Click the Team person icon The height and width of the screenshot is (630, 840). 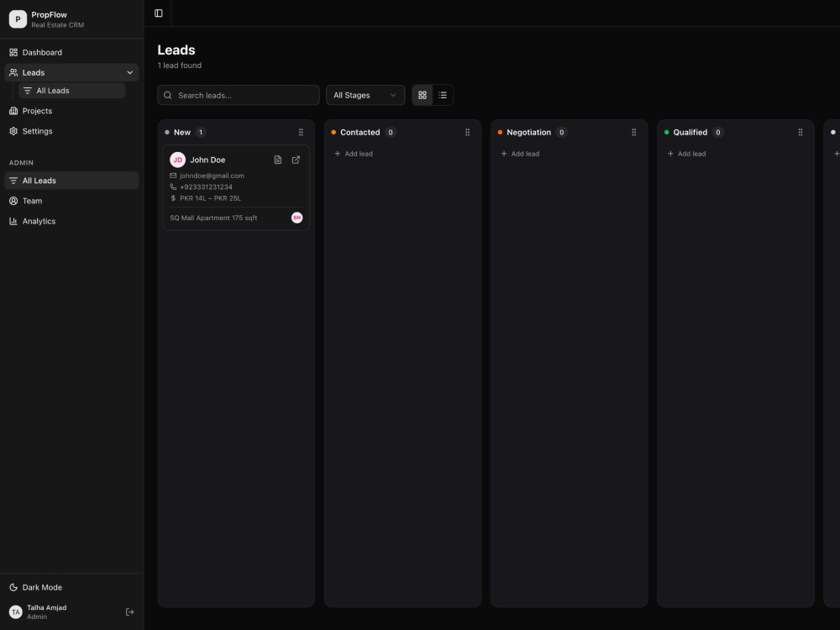[x=13, y=201]
